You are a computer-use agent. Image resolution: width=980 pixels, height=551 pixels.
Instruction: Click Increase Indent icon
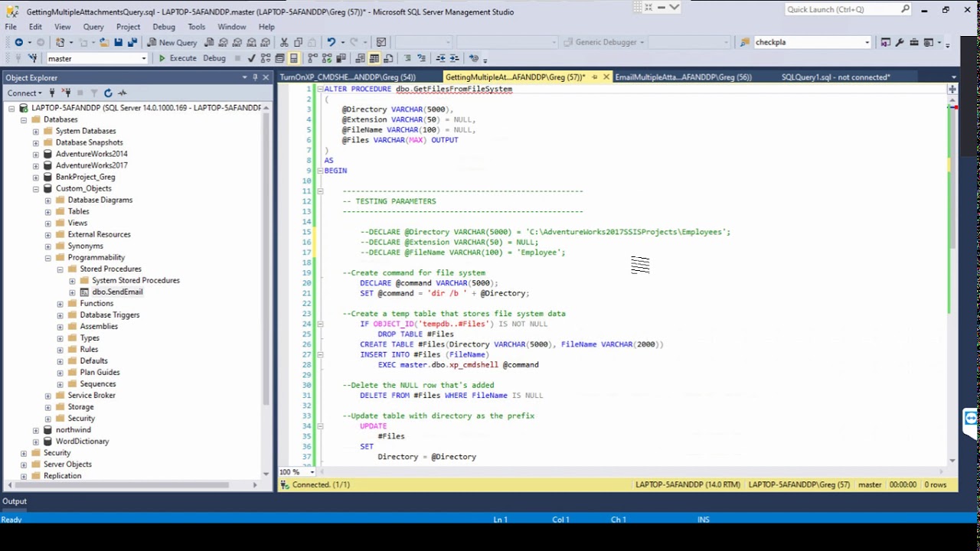pos(454,58)
